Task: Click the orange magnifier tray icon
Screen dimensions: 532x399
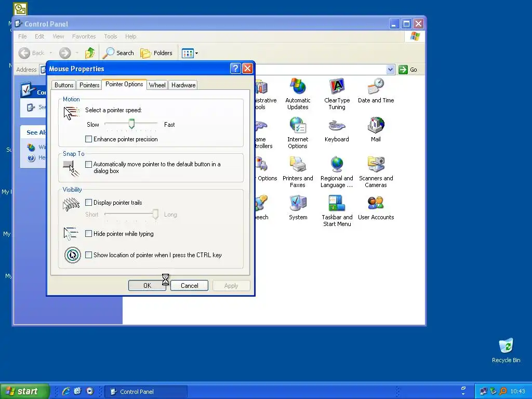Action: (x=503, y=391)
